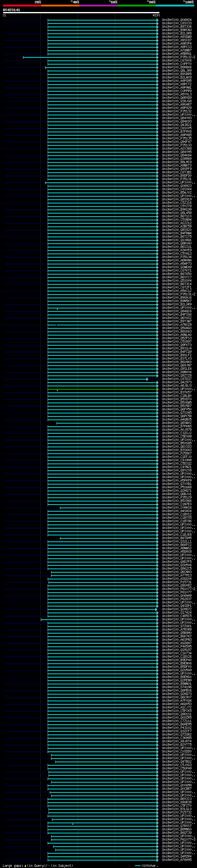This screenshot has width=197, height=868.
Task: Click the 'Large gaps' legend text
Action: (13, 866)
